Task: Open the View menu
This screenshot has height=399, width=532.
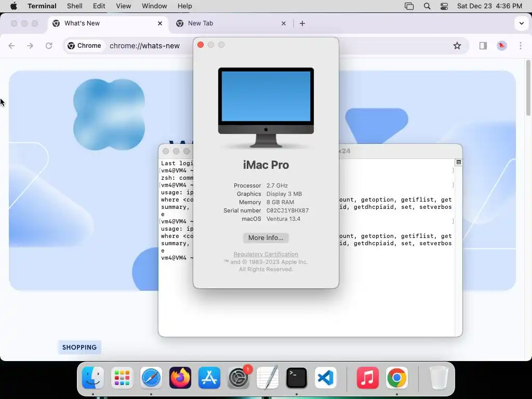Action: click(x=124, y=6)
